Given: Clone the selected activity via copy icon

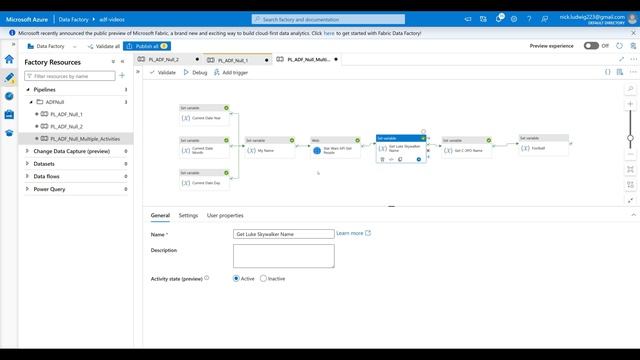Looking at the screenshot, I should tap(400, 160).
